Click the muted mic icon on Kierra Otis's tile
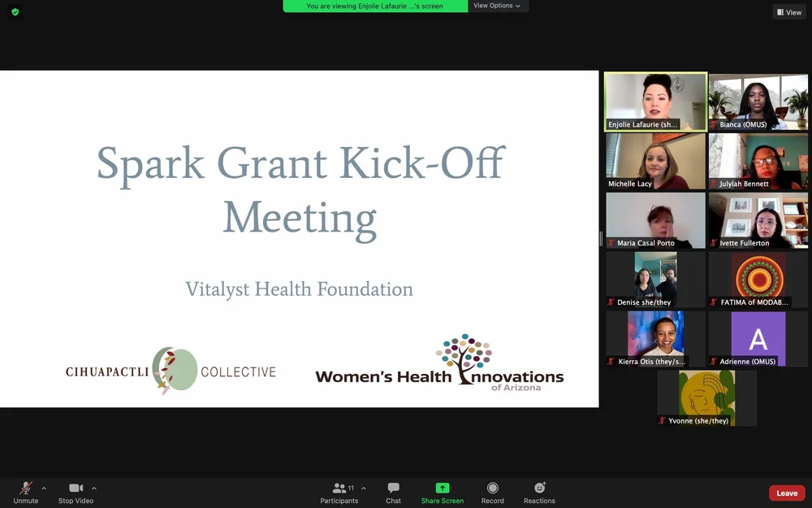812x508 pixels. click(611, 362)
